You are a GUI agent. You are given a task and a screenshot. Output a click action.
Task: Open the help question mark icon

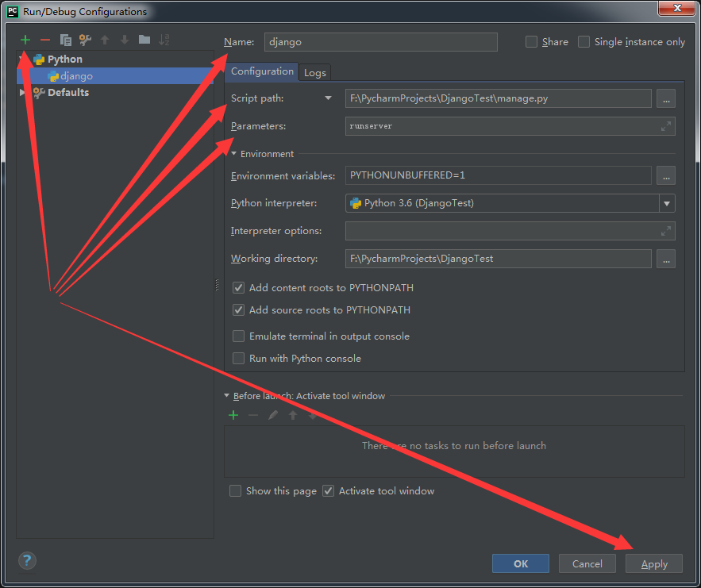coord(26,560)
